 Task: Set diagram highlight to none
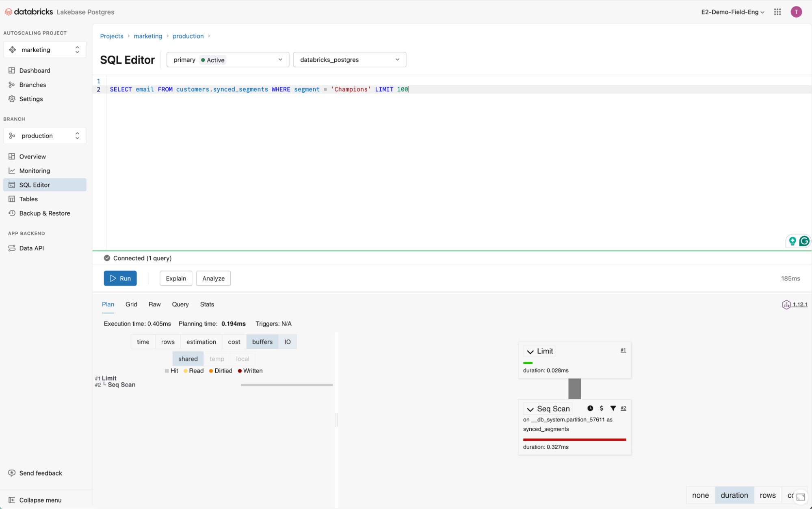click(x=700, y=495)
